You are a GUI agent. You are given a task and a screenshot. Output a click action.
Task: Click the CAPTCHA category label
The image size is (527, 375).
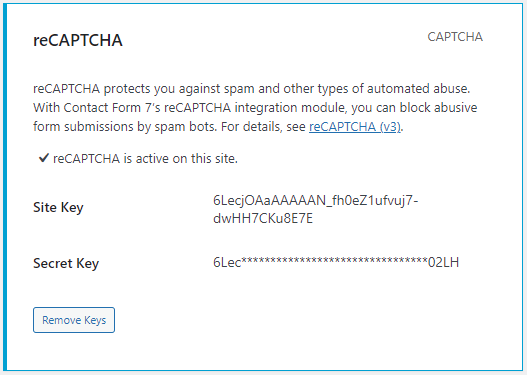[455, 37]
